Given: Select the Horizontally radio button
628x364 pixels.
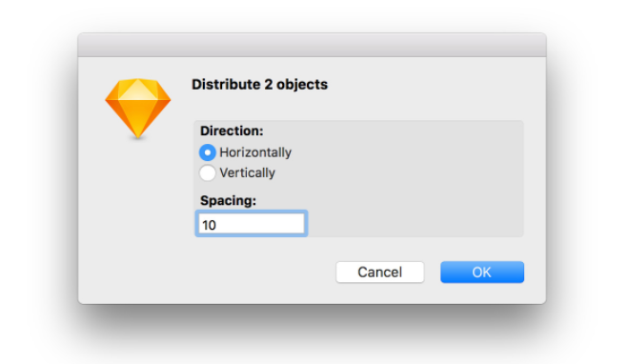Looking at the screenshot, I should (x=208, y=152).
